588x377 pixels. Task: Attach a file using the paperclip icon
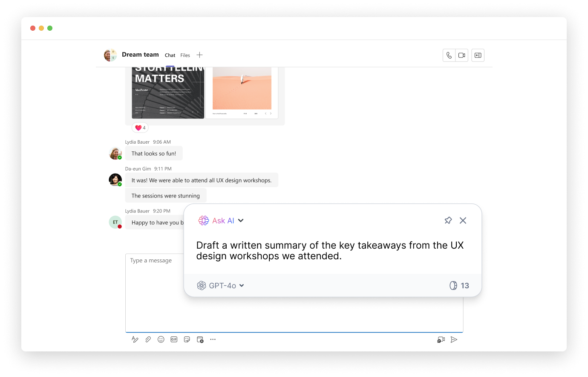(x=148, y=339)
